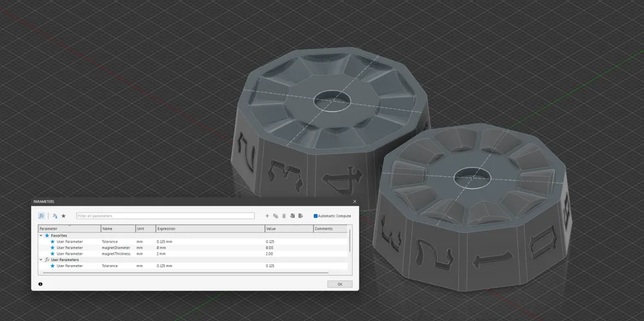Collapse the Favorites group
The width and height of the screenshot is (644, 321).
point(41,235)
